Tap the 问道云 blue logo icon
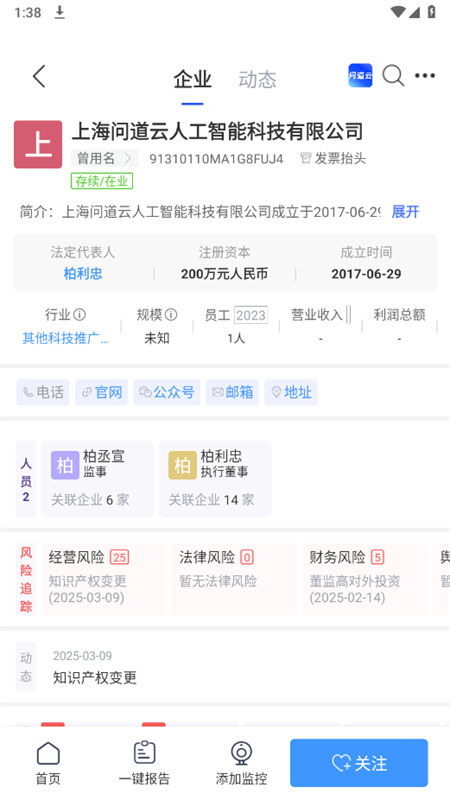Image resolution: width=450 pixels, height=800 pixels. [x=360, y=76]
